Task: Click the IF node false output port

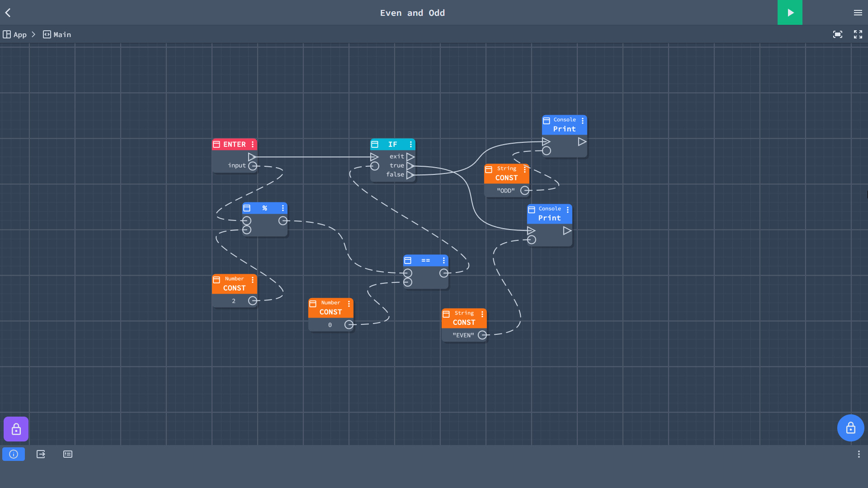Action: 410,175
